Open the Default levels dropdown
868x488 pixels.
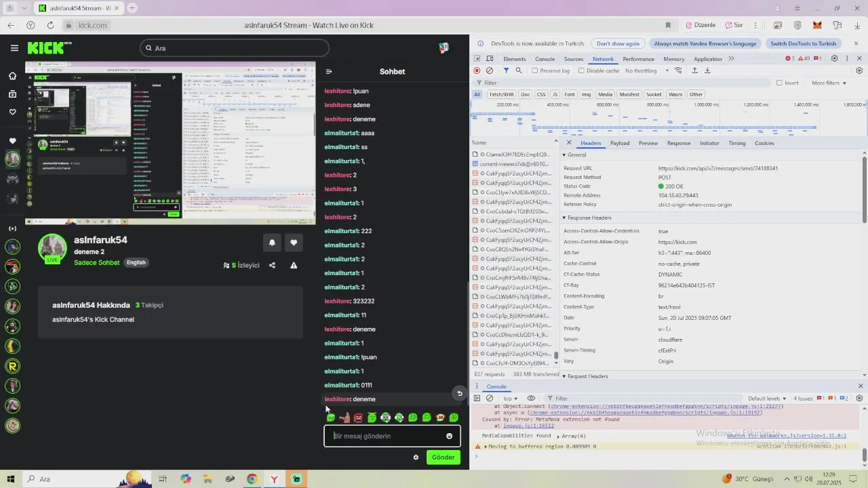tap(768, 399)
